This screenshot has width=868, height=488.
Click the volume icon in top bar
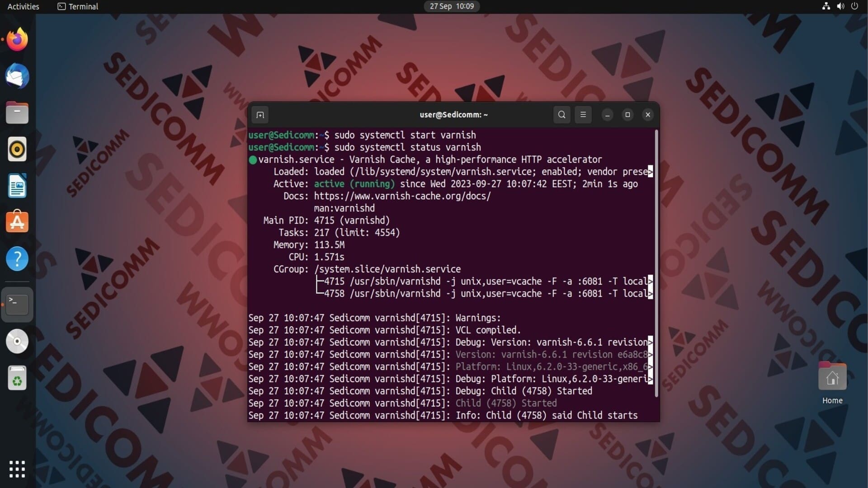tap(840, 6)
